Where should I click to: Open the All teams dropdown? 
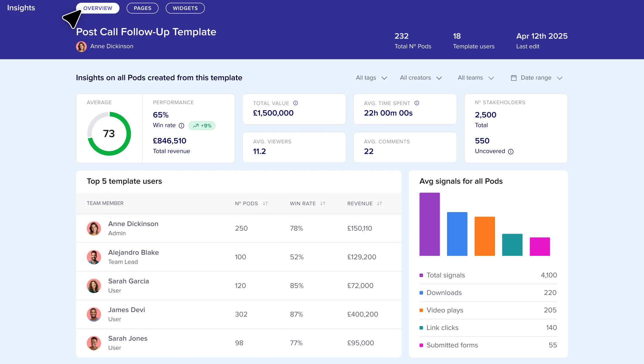476,78
